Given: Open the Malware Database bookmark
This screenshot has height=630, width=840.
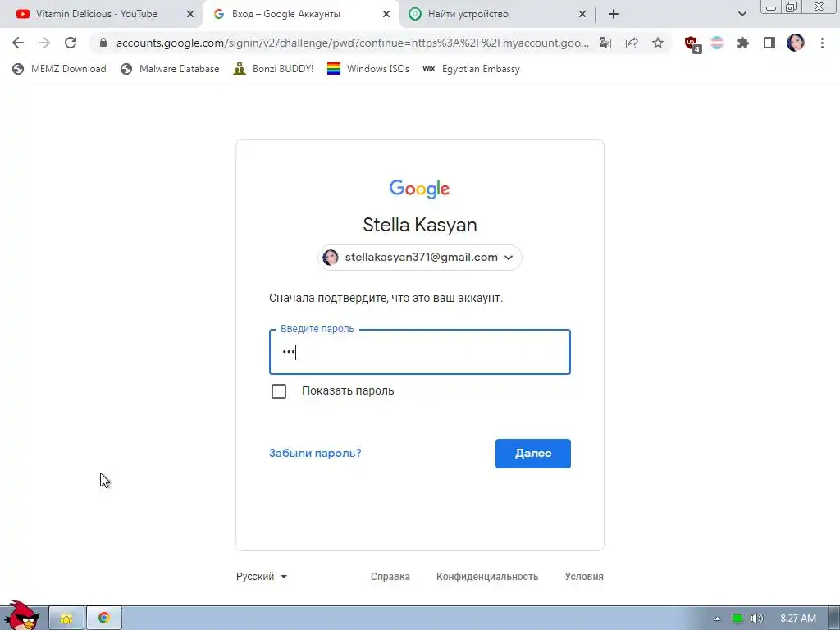Looking at the screenshot, I should pyautogui.click(x=170, y=69).
